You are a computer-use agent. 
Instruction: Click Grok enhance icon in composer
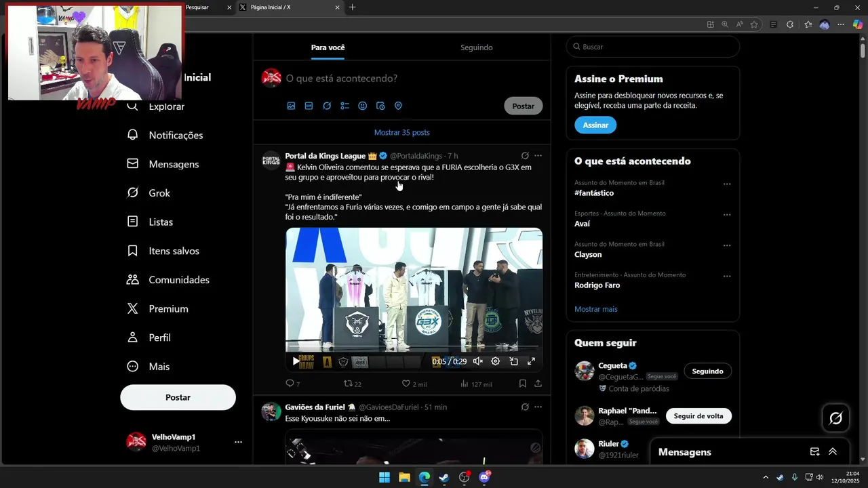coord(327,106)
